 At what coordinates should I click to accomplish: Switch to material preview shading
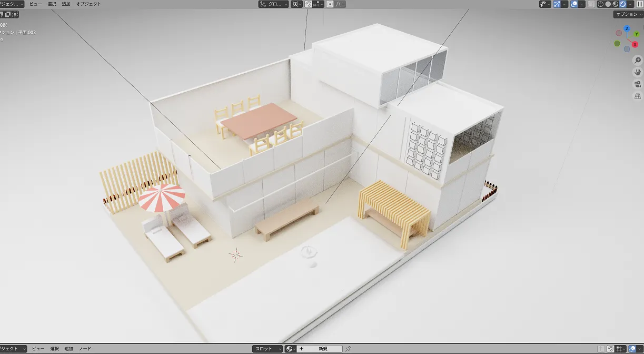(x=616, y=4)
